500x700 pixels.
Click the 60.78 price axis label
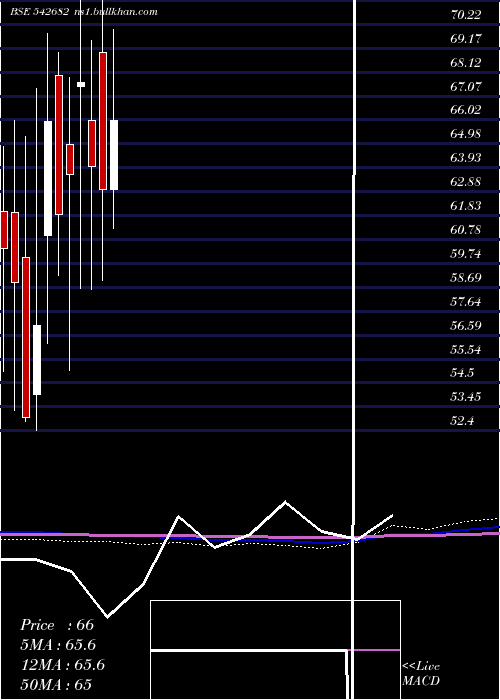[x=466, y=230]
